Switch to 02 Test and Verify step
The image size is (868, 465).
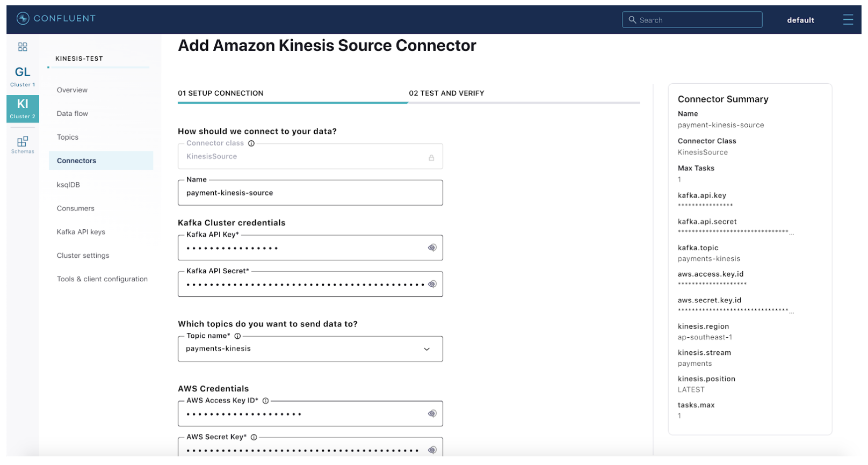point(446,93)
